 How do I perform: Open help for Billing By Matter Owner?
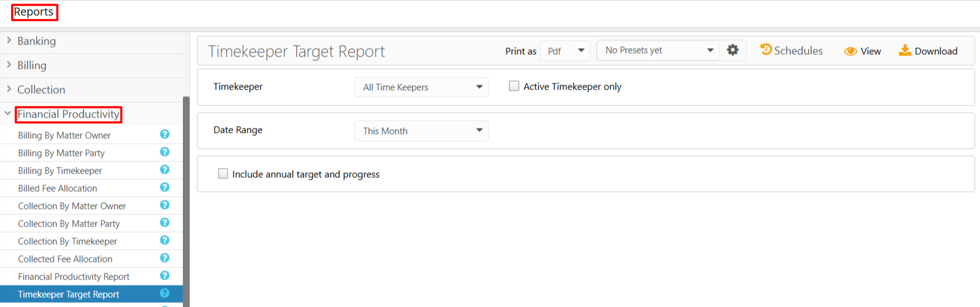point(165,134)
